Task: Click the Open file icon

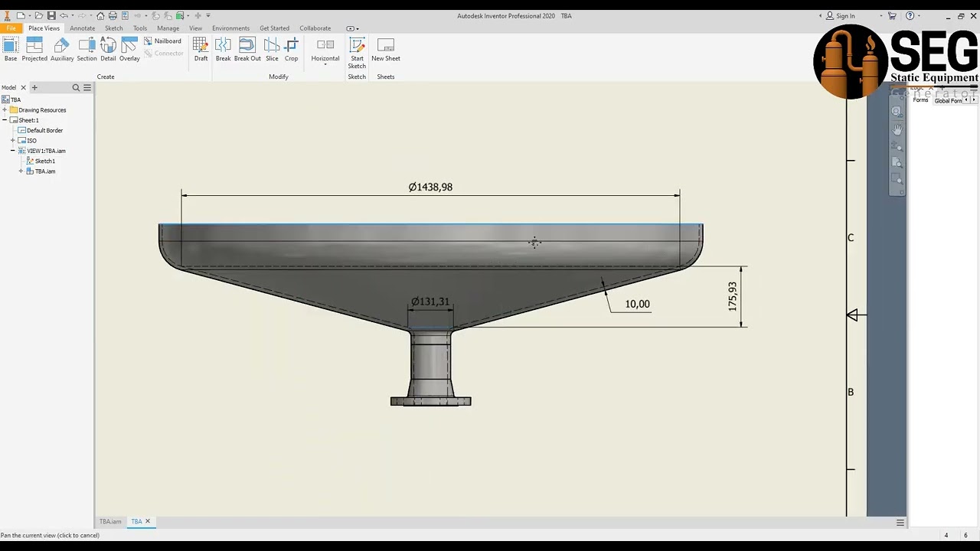Action: (38, 15)
